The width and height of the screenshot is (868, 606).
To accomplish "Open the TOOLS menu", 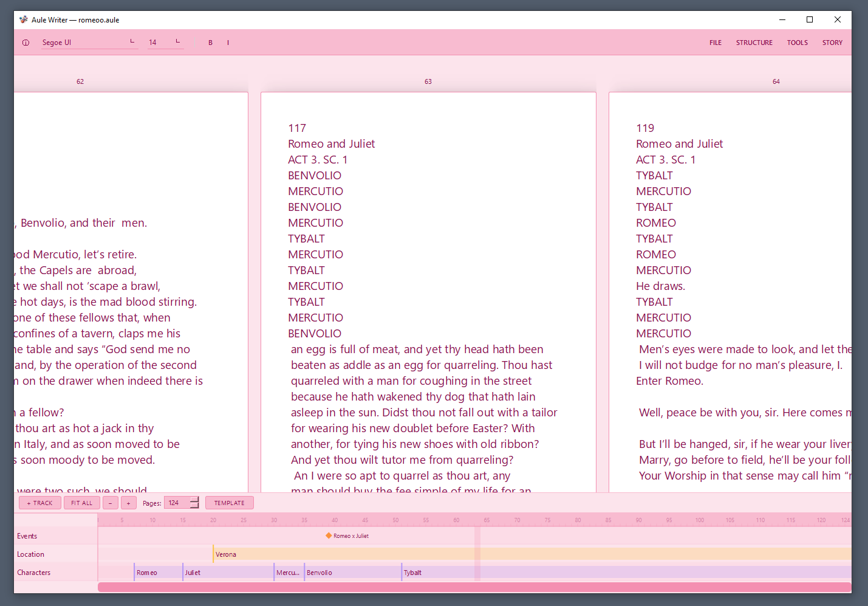I will point(798,43).
